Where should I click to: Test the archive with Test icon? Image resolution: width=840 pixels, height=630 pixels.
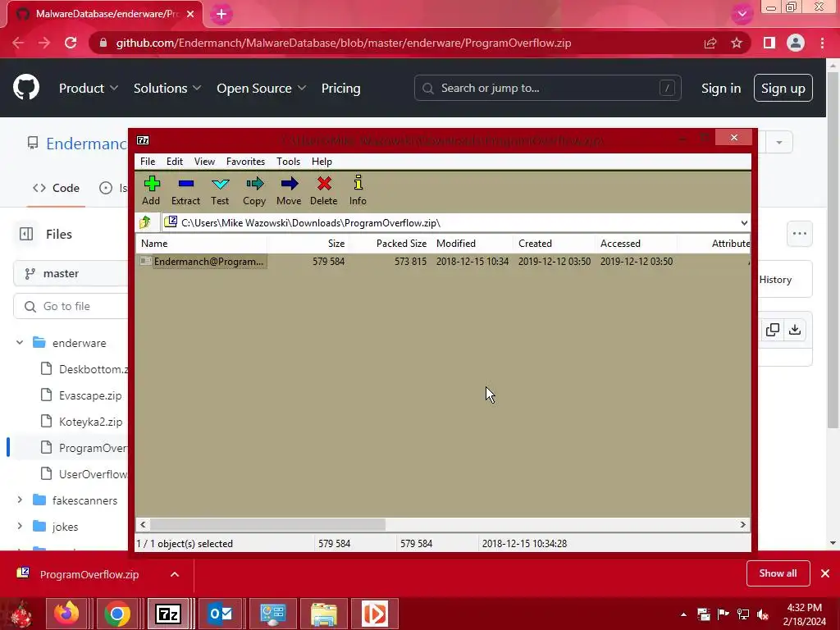coord(220,190)
